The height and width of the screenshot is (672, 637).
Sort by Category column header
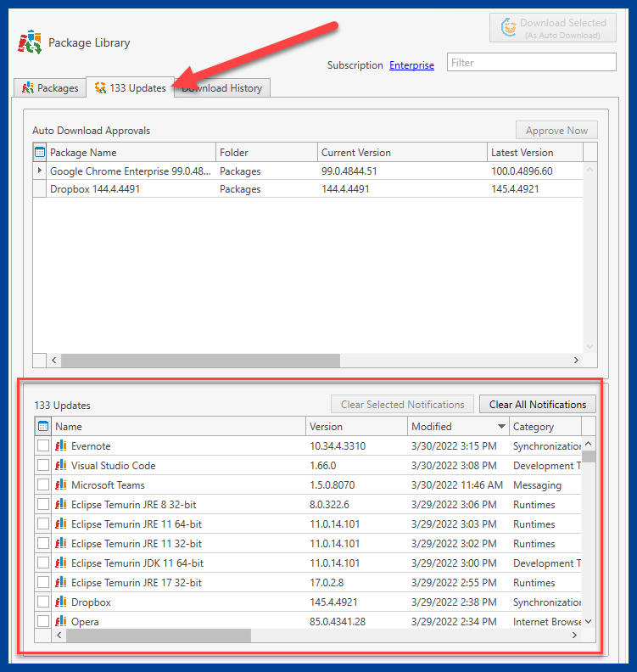(x=545, y=427)
